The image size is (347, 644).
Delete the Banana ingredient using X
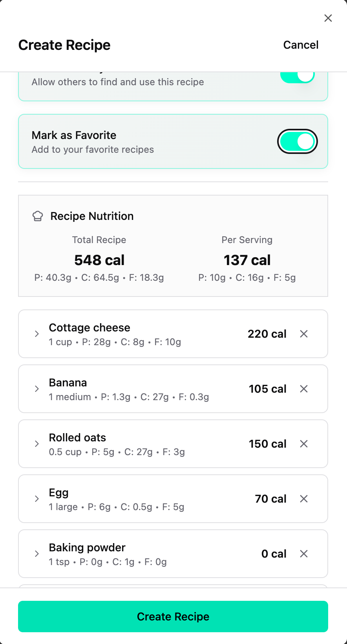pos(304,389)
